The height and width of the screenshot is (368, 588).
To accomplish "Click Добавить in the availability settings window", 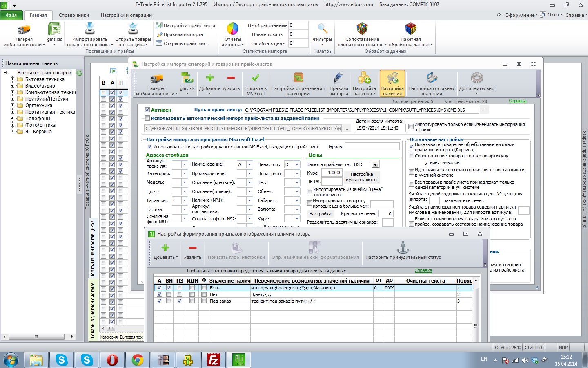I will (x=165, y=251).
